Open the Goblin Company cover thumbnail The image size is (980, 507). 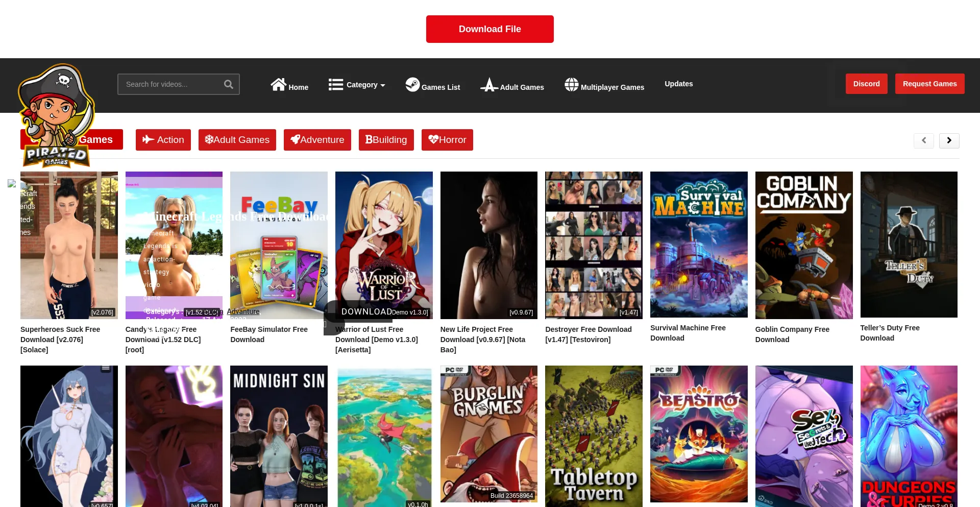coord(804,245)
